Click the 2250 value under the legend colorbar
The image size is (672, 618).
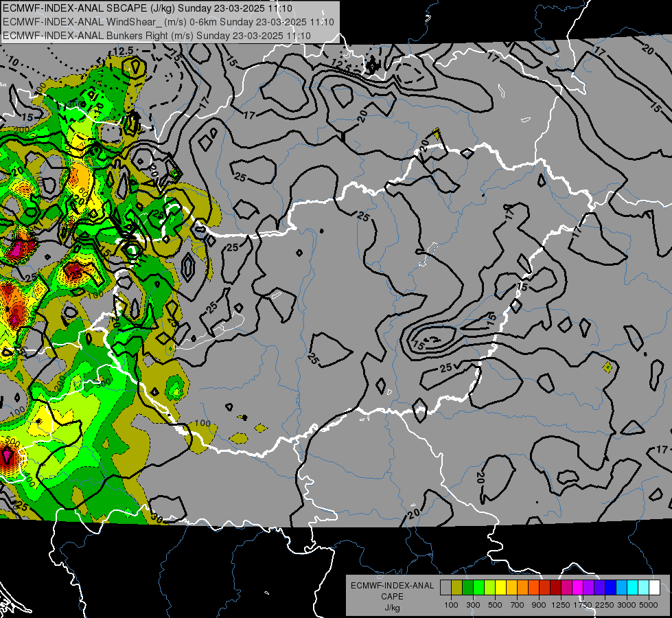pyautogui.click(x=605, y=605)
